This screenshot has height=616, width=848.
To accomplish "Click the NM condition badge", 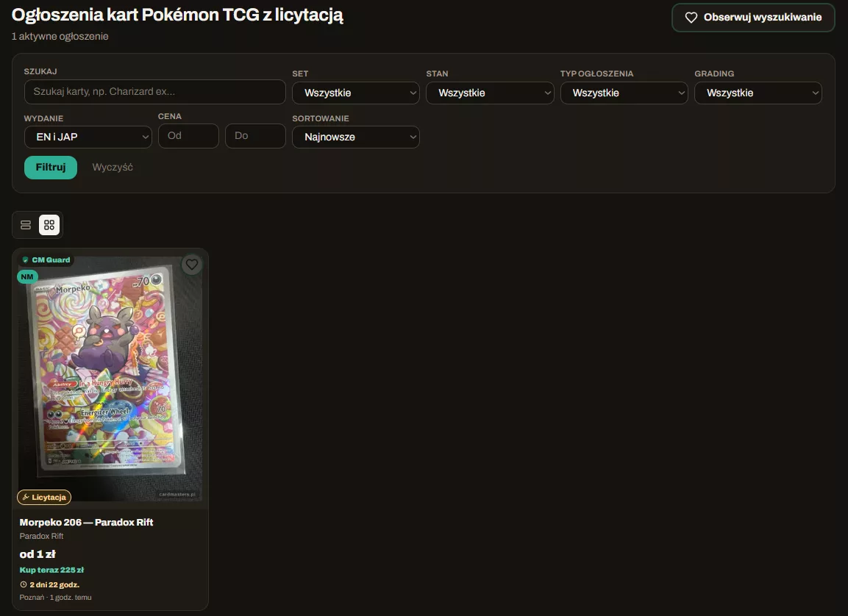I will click(27, 276).
